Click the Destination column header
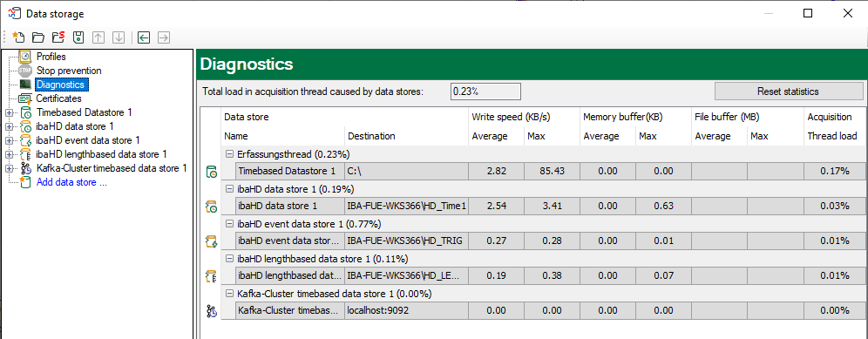The height and width of the screenshot is (339, 868). pos(371,136)
